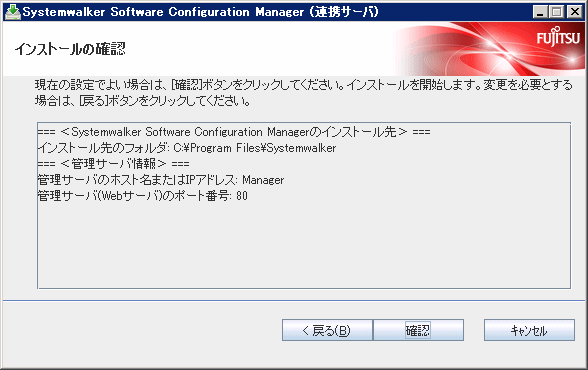Confirm installation with the 確認 button
Viewport: 588px width, 370px height.
point(418,330)
